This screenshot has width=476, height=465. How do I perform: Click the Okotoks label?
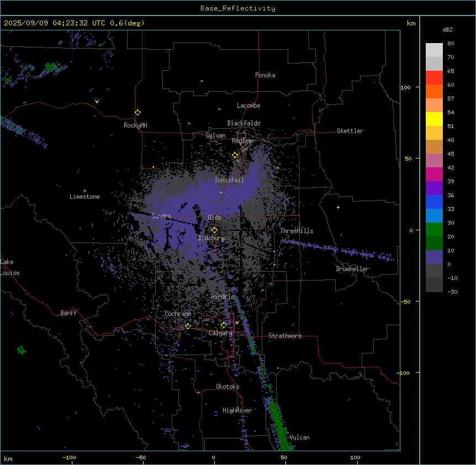coord(228,387)
